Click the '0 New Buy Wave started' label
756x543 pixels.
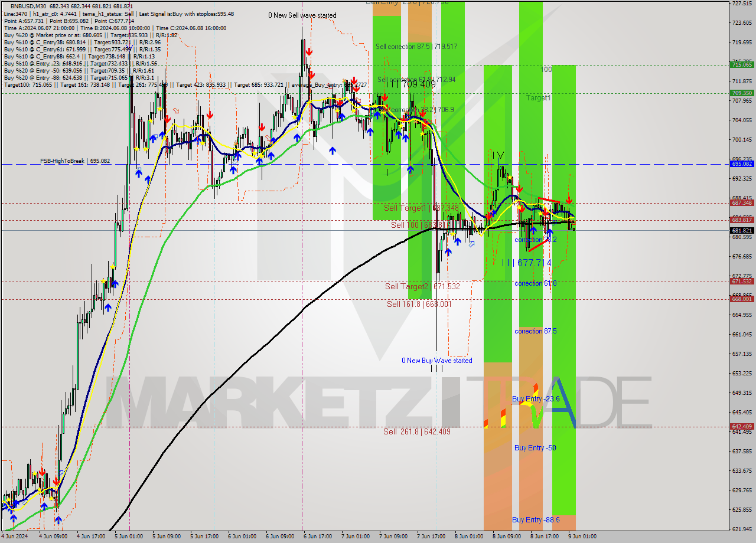(437, 361)
